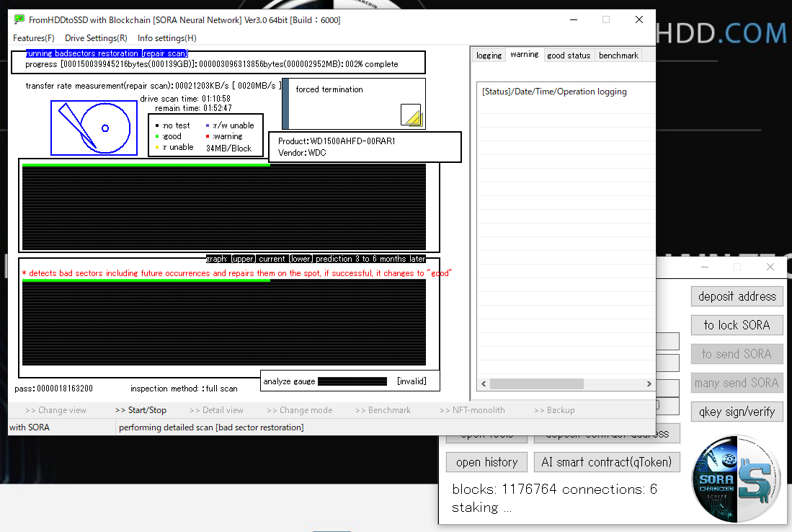
Task: Click 'remain time: 01:52:47'
Action: [193, 108]
